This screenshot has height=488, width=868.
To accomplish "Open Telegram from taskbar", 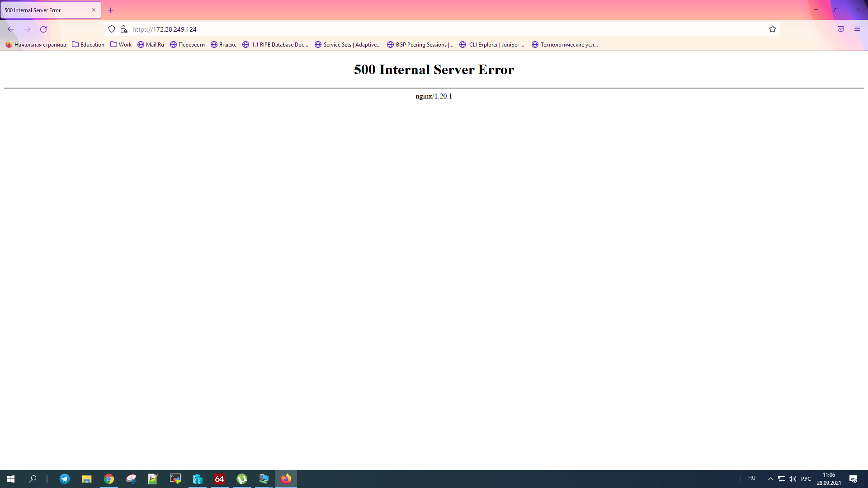I will (x=65, y=479).
